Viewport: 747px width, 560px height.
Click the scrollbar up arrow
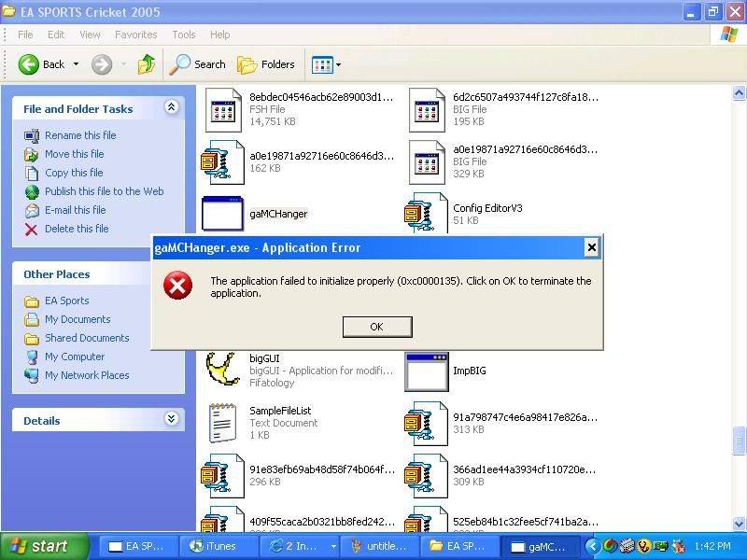tap(739, 92)
